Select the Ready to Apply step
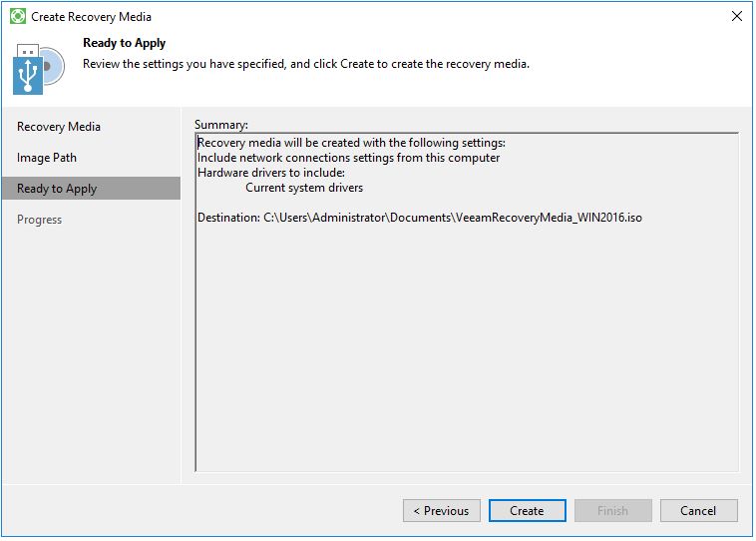 [x=57, y=189]
